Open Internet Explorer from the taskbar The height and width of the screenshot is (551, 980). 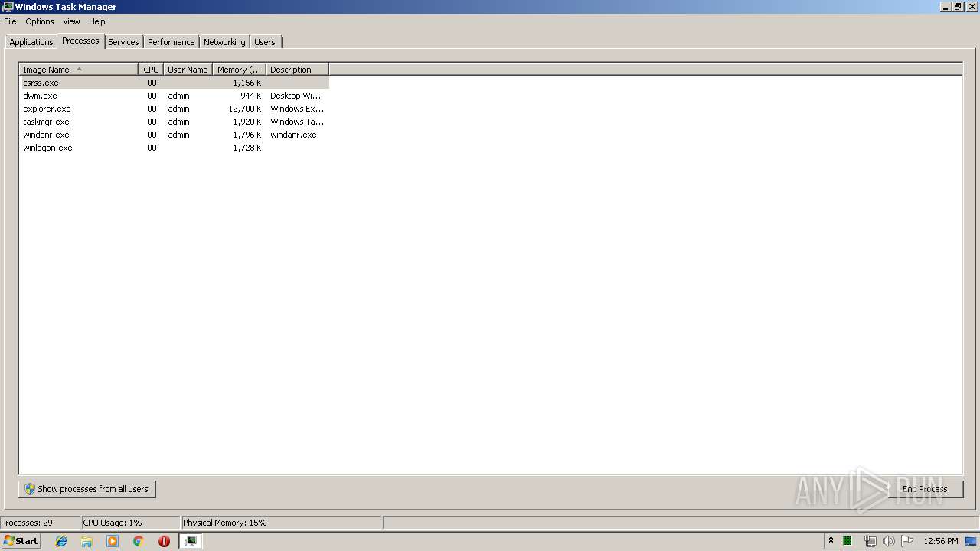point(61,541)
